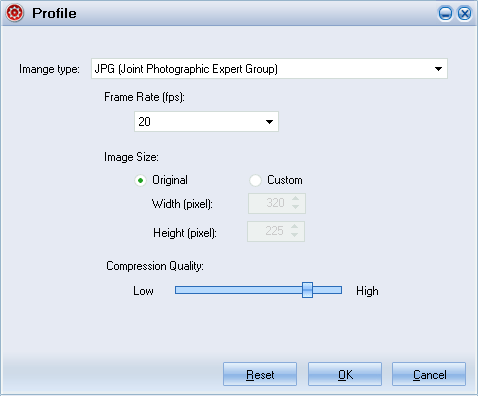Click the Height (pixel) label
Image resolution: width=478 pixels, height=396 pixels.
pyautogui.click(x=185, y=233)
